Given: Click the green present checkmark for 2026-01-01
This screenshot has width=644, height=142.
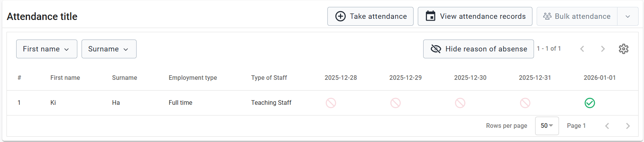Looking at the screenshot, I should [590, 103].
